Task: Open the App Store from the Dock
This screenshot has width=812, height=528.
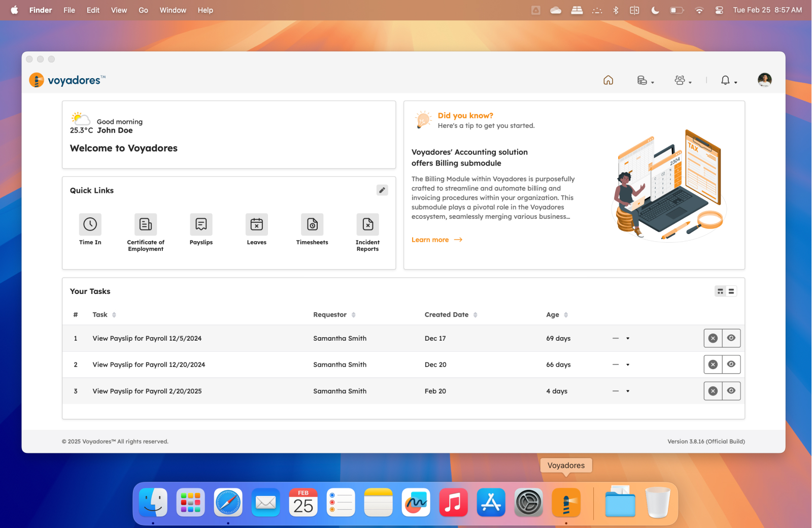Action: pos(491,503)
